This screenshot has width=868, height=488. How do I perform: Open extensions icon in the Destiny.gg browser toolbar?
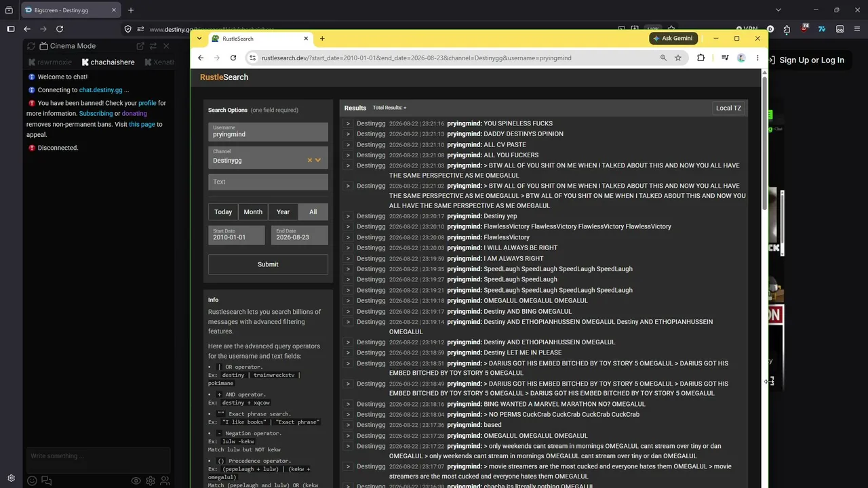(787, 29)
